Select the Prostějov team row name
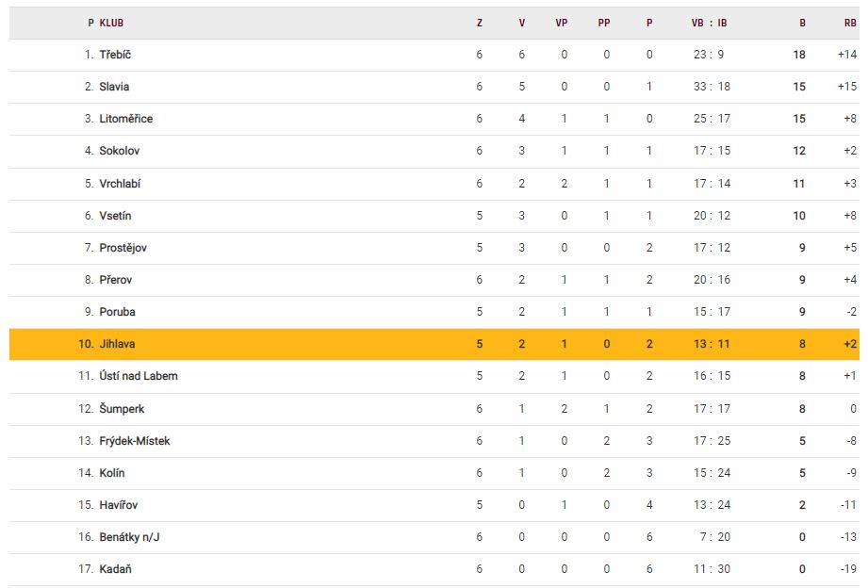Image resolution: width=868 pixels, height=588 pixels. [x=123, y=248]
